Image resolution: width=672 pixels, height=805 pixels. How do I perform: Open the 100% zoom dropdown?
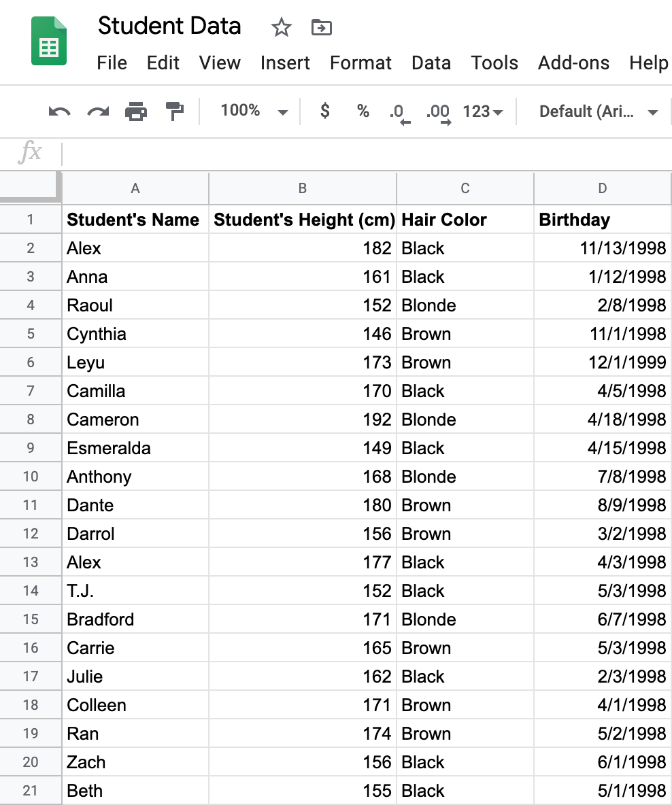(x=254, y=111)
